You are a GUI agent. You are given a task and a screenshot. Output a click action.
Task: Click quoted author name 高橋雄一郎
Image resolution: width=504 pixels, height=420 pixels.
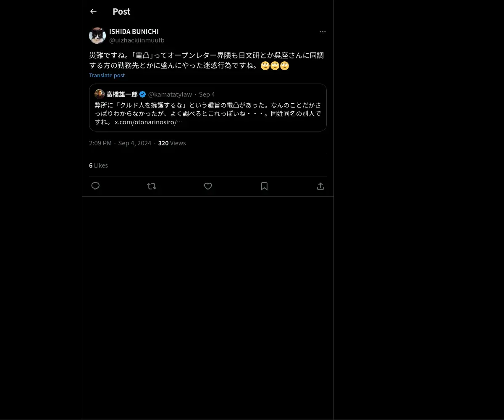(122, 94)
